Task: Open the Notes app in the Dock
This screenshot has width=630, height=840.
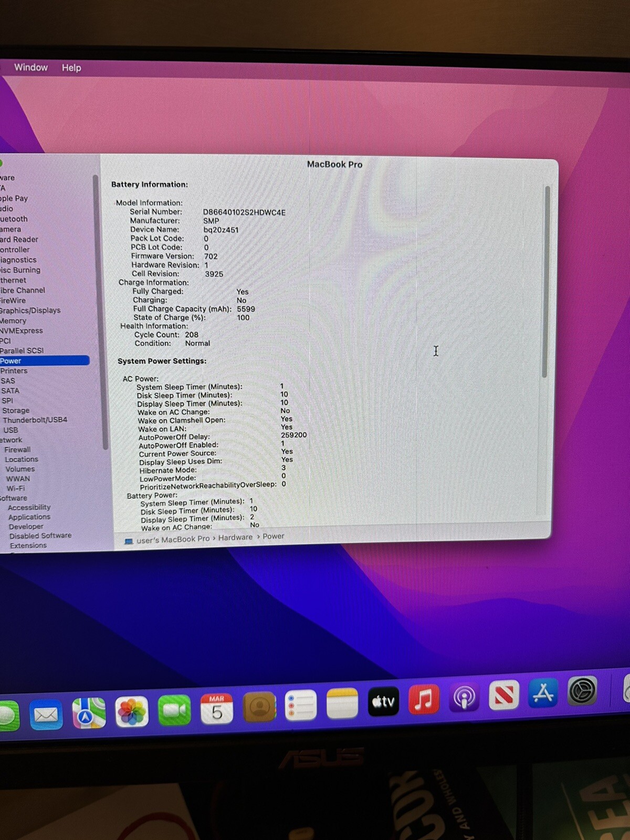Action: coord(342,703)
